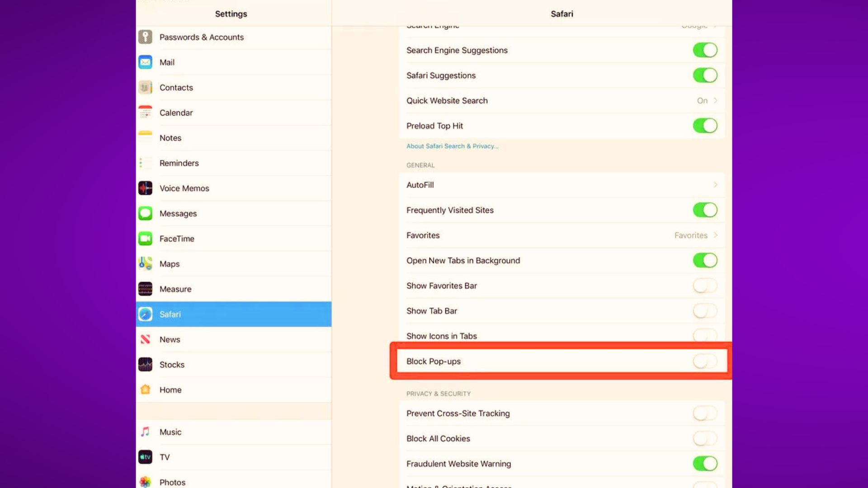The width and height of the screenshot is (868, 488).
Task: Enable Prevent Cross-Site Tracking switch
Action: (x=705, y=413)
